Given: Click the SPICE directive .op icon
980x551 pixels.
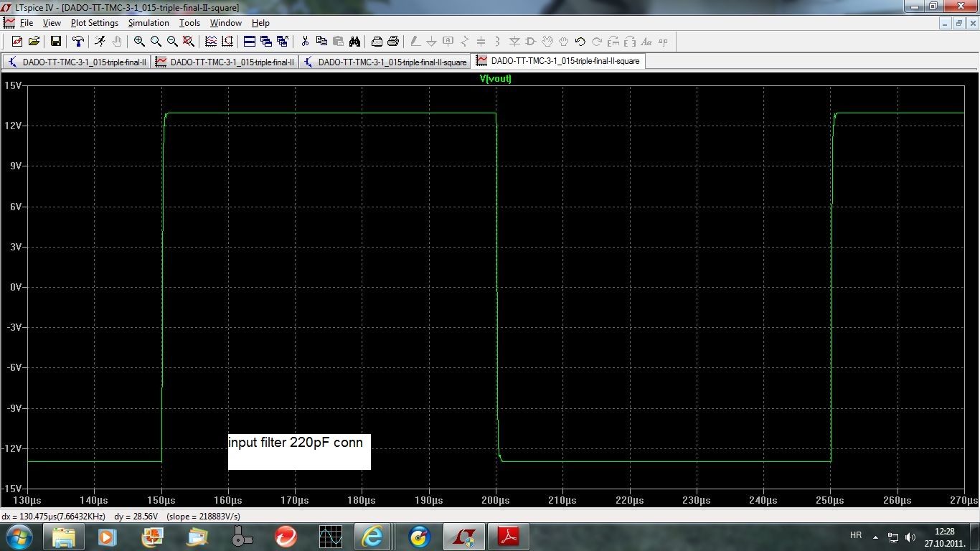Looking at the screenshot, I should (x=663, y=42).
